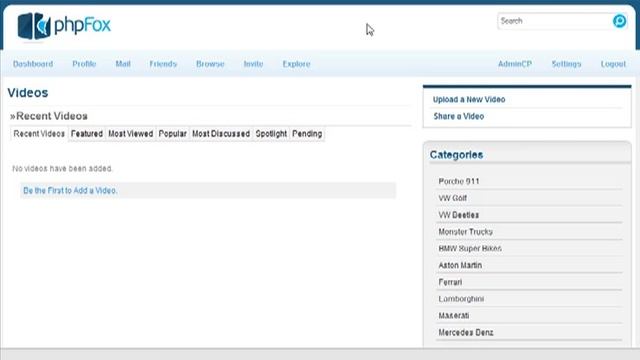This screenshot has height=360, width=640.
Task: Select Friends in the top navigation
Action: point(163,64)
